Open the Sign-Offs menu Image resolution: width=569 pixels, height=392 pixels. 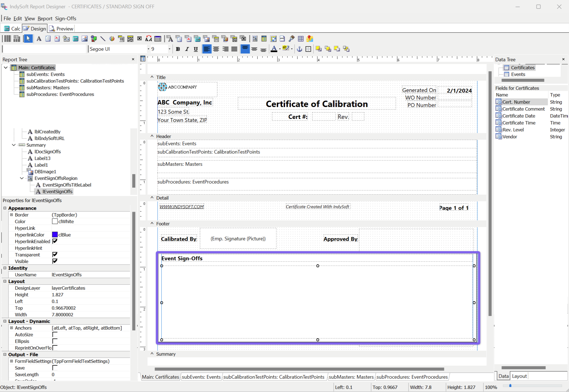click(65, 19)
